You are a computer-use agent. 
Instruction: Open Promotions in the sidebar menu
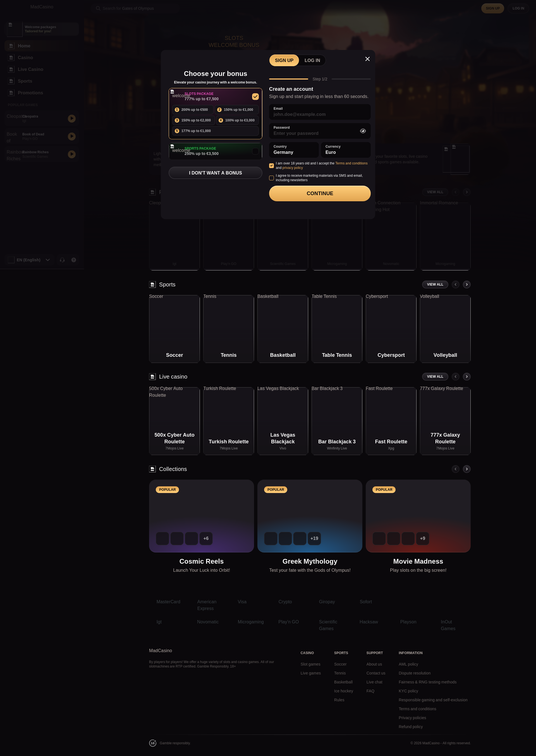point(42,93)
